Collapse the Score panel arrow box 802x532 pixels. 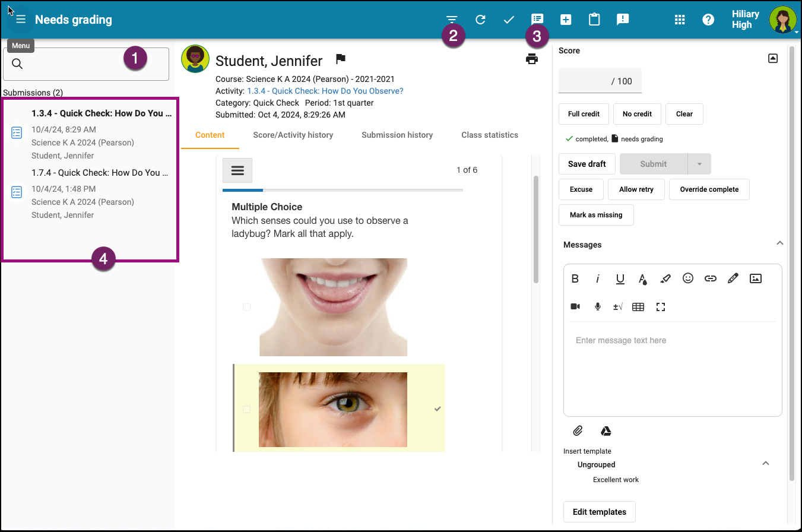pos(773,58)
